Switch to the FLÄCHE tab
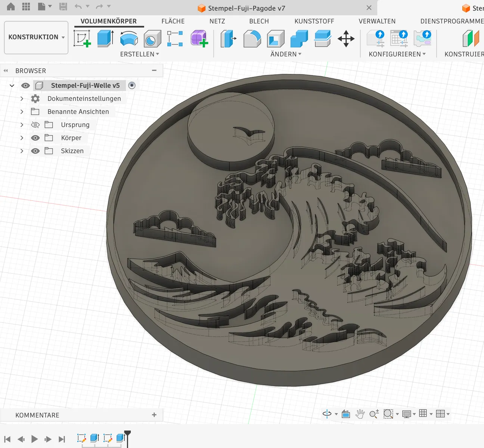 point(173,21)
